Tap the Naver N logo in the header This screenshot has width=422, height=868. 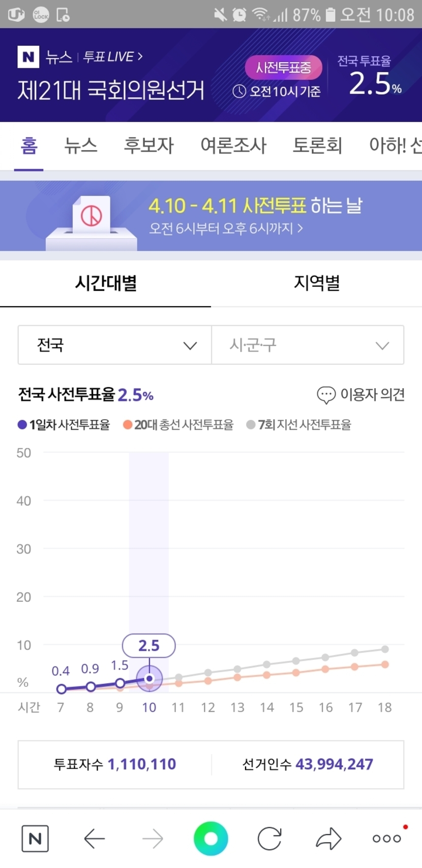pyautogui.click(x=28, y=56)
